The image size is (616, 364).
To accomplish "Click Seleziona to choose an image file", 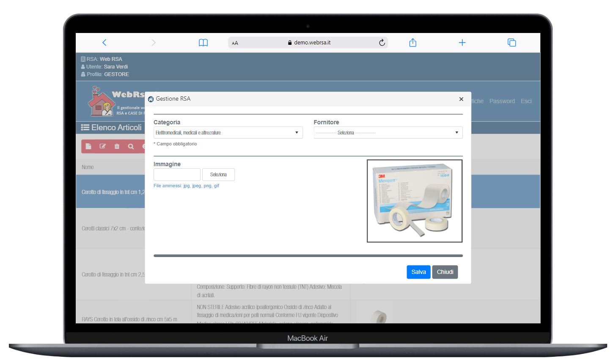I will point(218,175).
